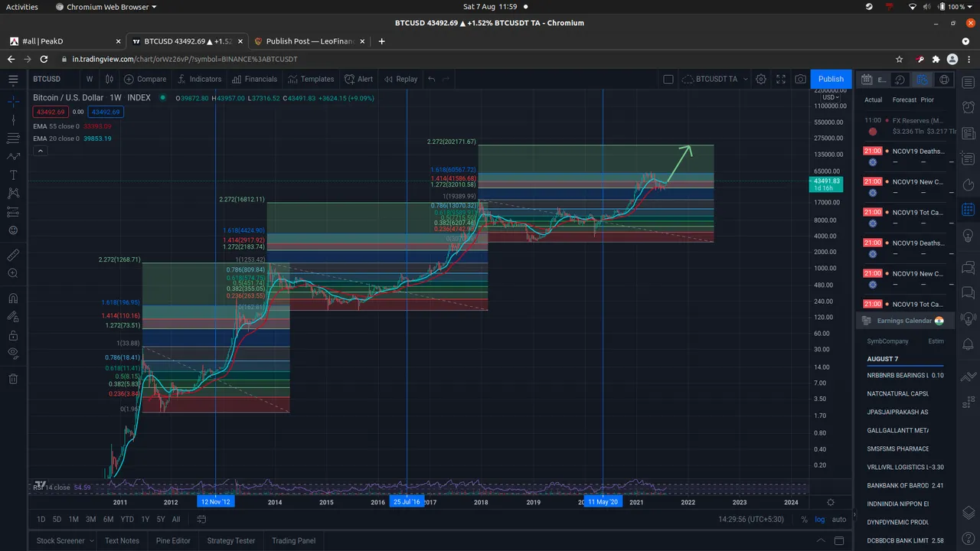
Task: Toggle auto scale mode
Action: click(x=839, y=520)
